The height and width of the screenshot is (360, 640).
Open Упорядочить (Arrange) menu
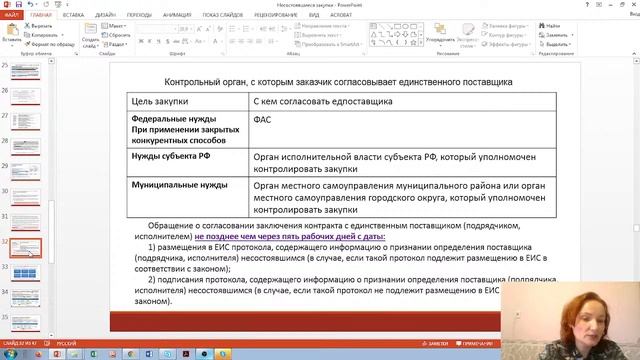[x=440, y=34]
